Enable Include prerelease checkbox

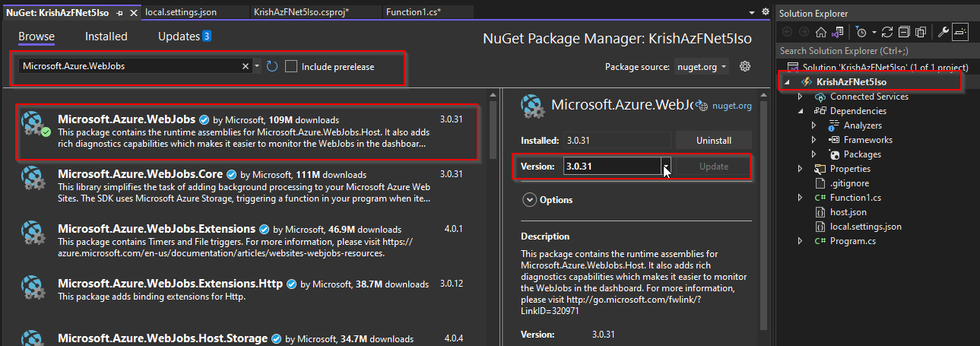(x=291, y=66)
